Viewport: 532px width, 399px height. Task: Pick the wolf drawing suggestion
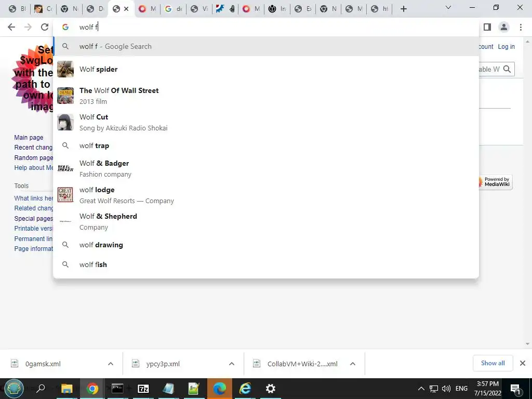[267, 245]
